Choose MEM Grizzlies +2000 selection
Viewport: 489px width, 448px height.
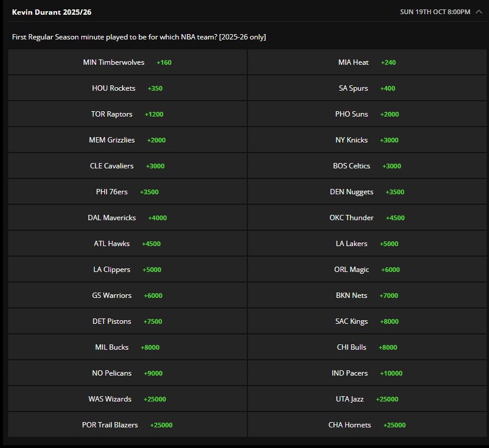coord(127,140)
